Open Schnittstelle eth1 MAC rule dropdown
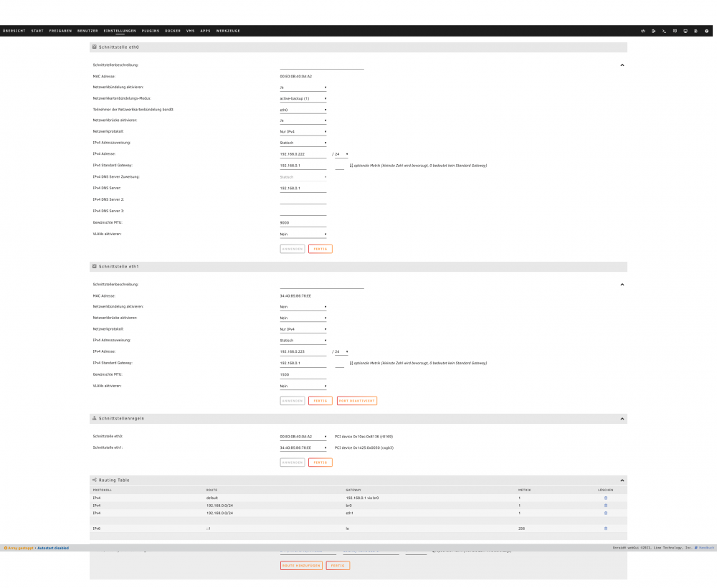Screen dimensions: 717x588 (x=303, y=447)
